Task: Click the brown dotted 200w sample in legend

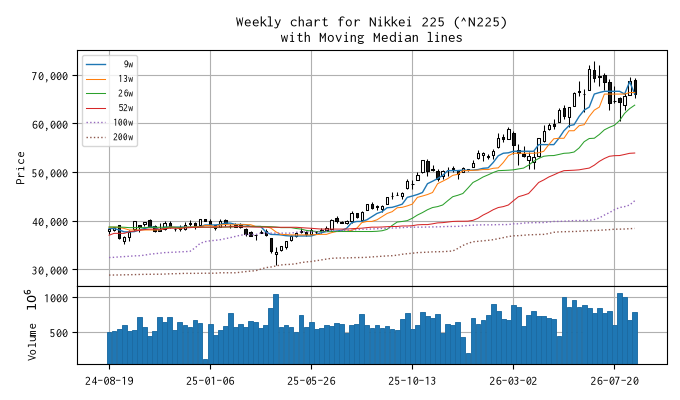Action: click(x=96, y=138)
